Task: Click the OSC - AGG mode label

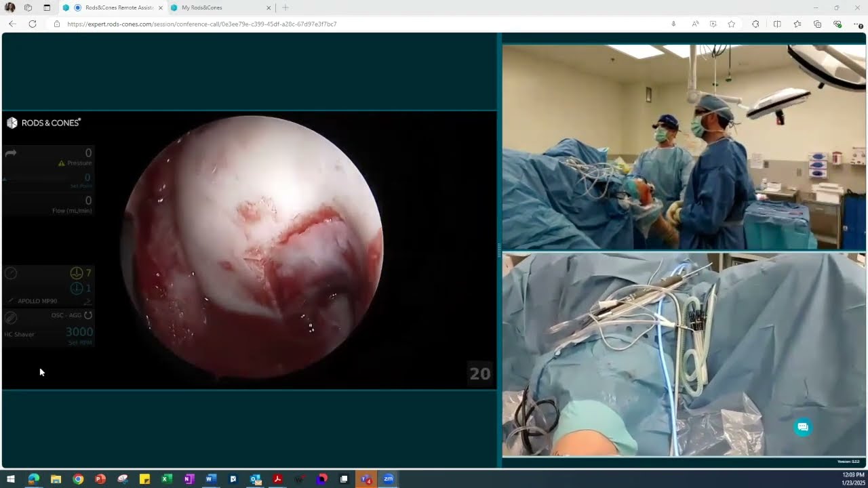Action: (66, 315)
